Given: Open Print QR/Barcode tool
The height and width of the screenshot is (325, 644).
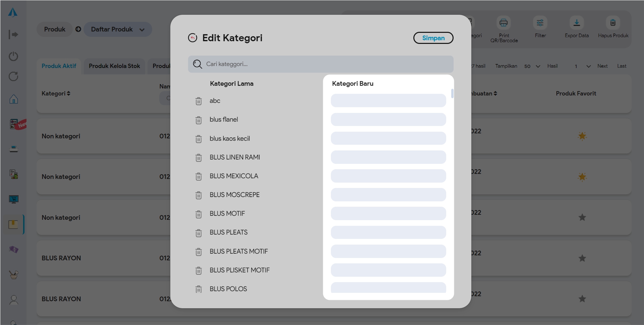Looking at the screenshot, I should (x=504, y=23).
